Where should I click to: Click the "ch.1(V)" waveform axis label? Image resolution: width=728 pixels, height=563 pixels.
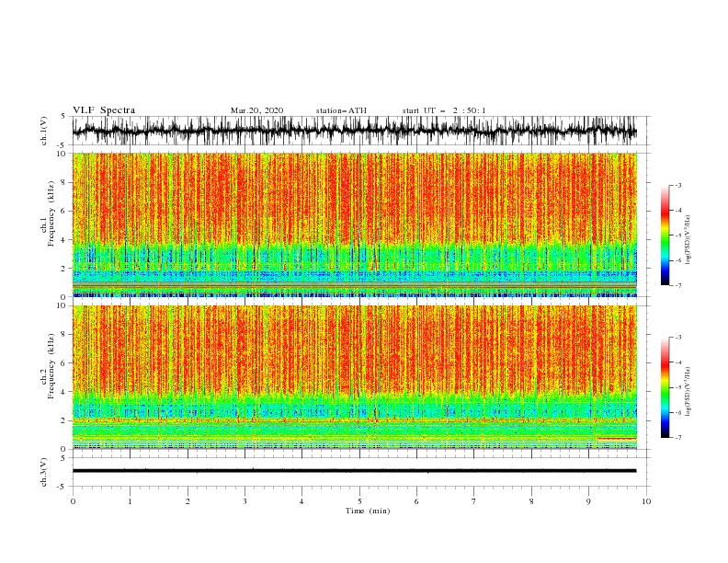coord(44,131)
